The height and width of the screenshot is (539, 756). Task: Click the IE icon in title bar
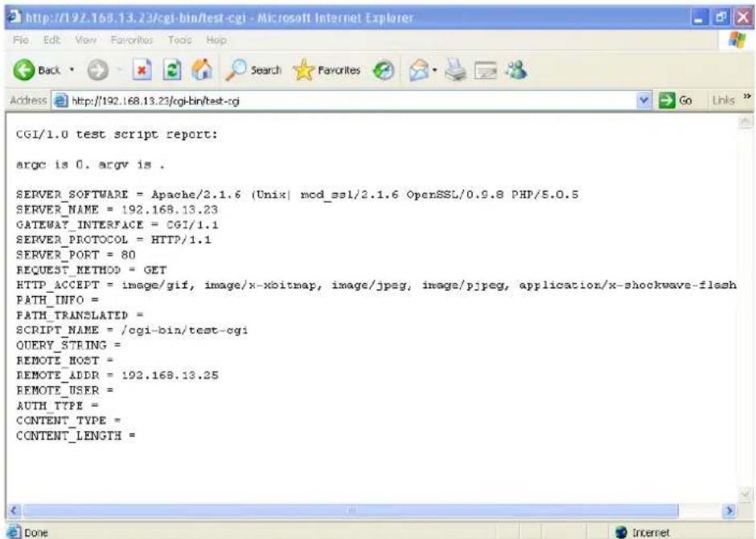[x=15, y=17]
